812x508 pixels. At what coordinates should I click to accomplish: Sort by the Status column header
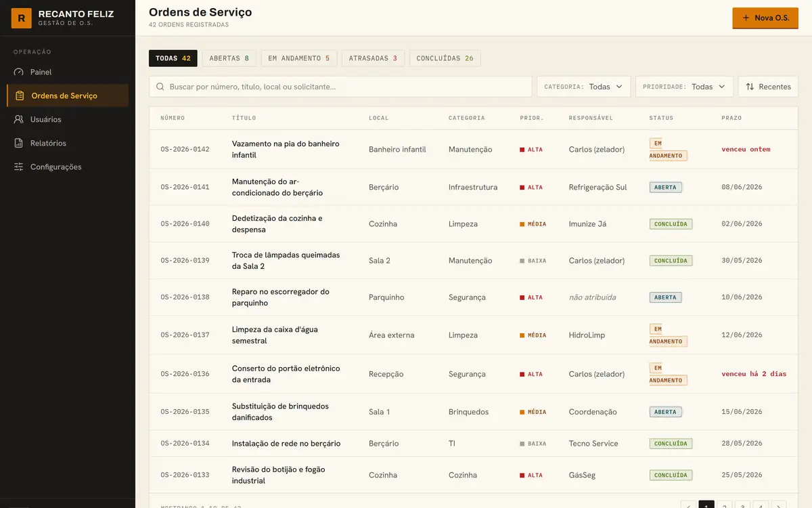coord(661,118)
